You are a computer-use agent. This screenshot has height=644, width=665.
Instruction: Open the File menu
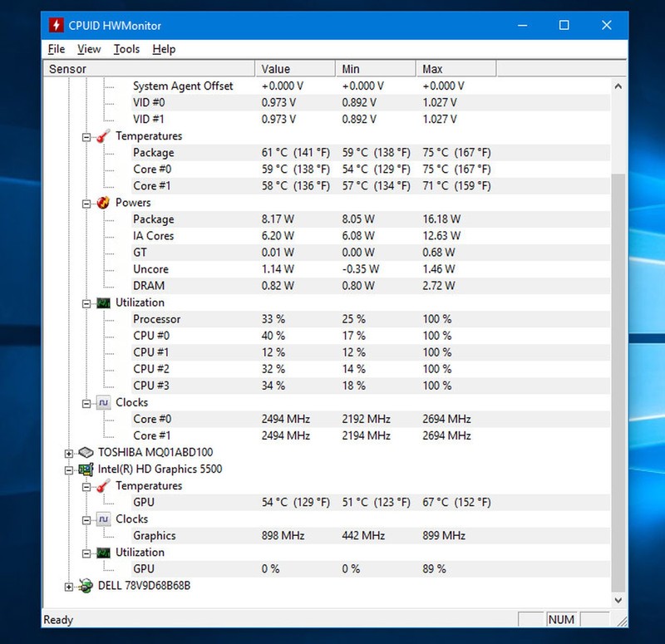tap(56, 49)
